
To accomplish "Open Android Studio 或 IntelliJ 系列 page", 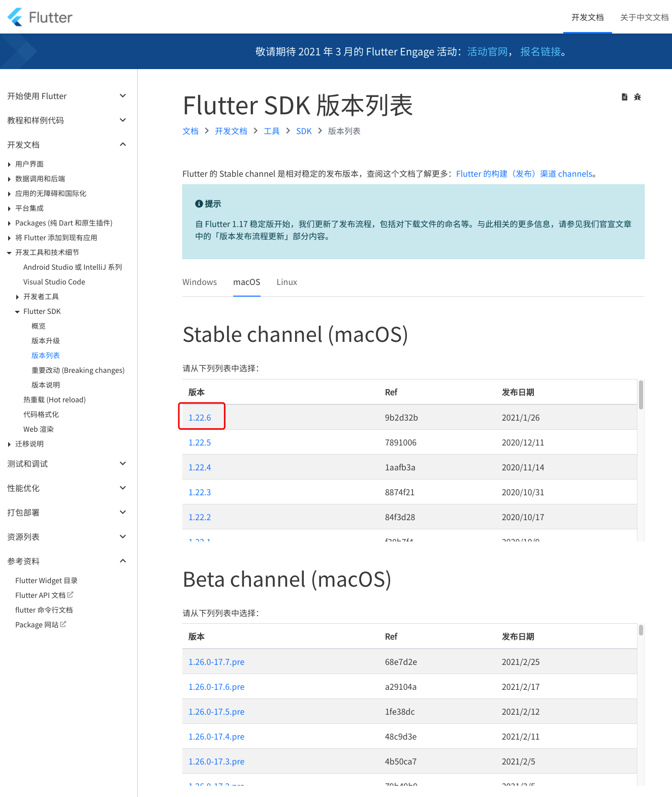I will pos(73,267).
